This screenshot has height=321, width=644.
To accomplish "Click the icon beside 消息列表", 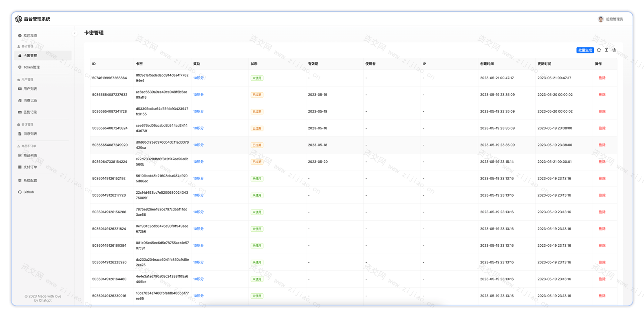I will [20, 134].
